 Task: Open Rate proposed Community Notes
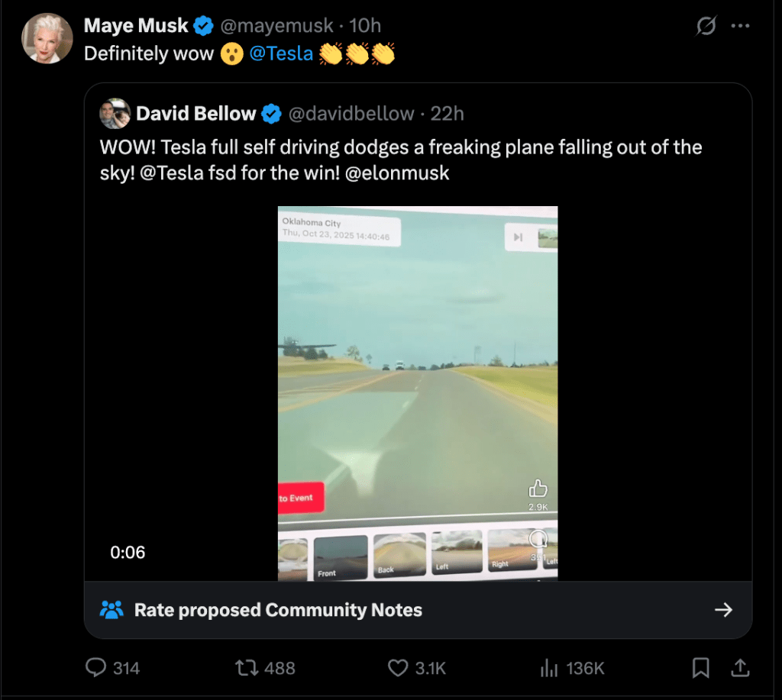(278, 610)
